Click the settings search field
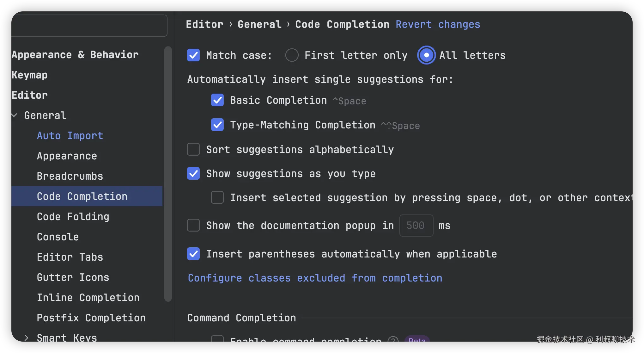644x353 pixels. 89,26
